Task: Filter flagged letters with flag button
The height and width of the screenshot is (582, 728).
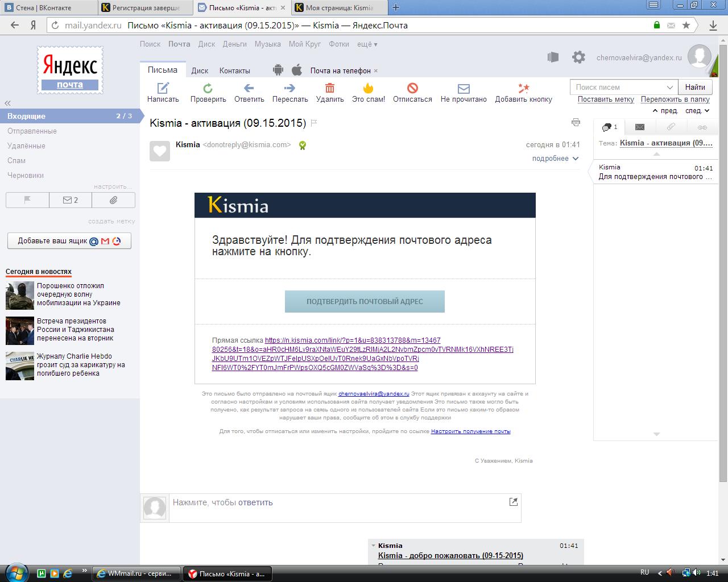Action: point(27,200)
